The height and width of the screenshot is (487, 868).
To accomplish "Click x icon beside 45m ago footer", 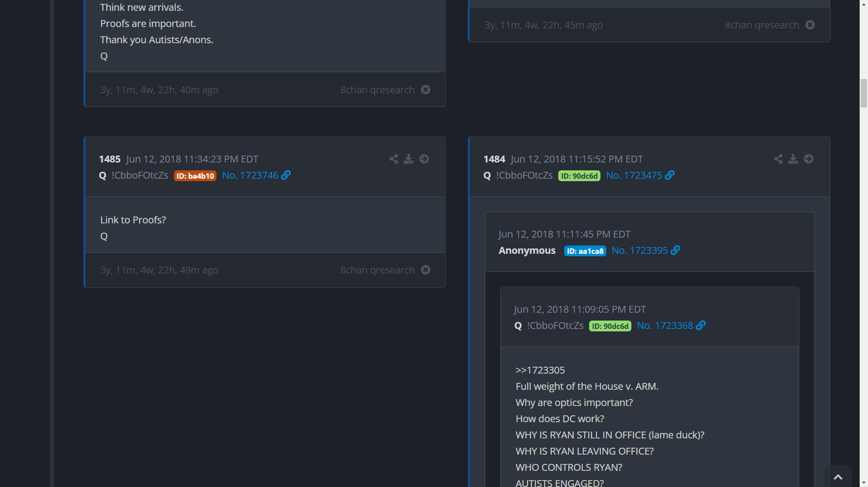I will coord(810,25).
